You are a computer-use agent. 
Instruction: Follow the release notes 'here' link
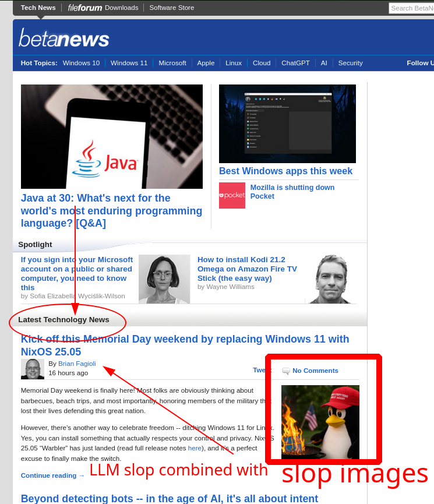pos(195,448)
